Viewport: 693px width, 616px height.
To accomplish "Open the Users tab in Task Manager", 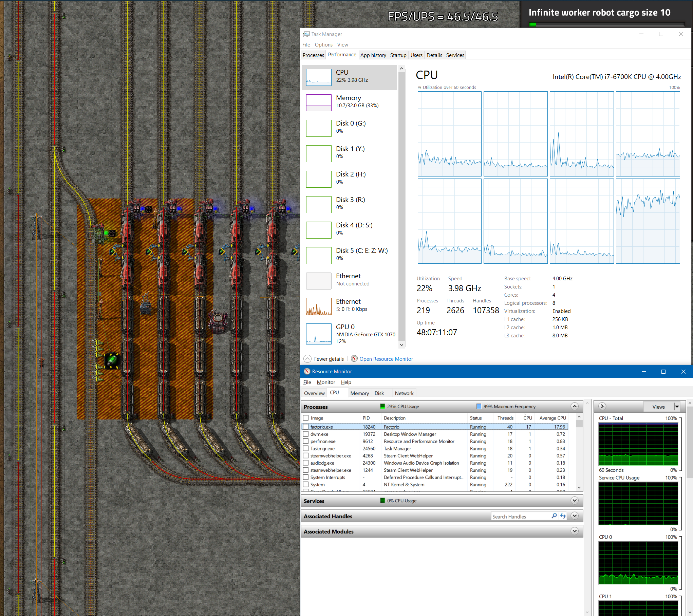I will click(x=416, y=55).
